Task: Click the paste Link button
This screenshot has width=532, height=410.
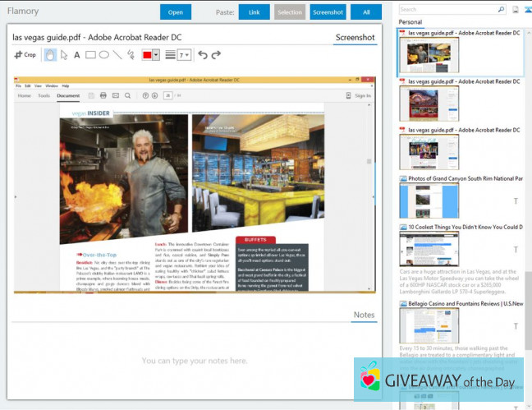Action: pyautogui.click(x=254, y=12)
